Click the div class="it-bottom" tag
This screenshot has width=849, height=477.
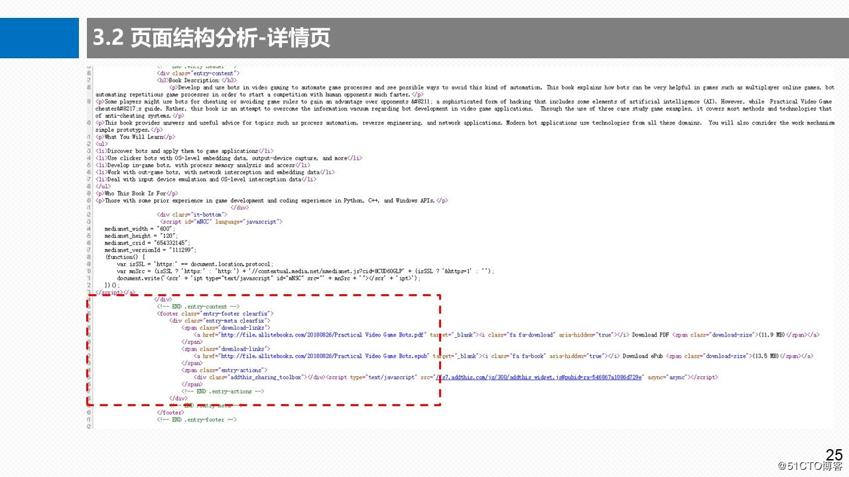pos(192,214)
